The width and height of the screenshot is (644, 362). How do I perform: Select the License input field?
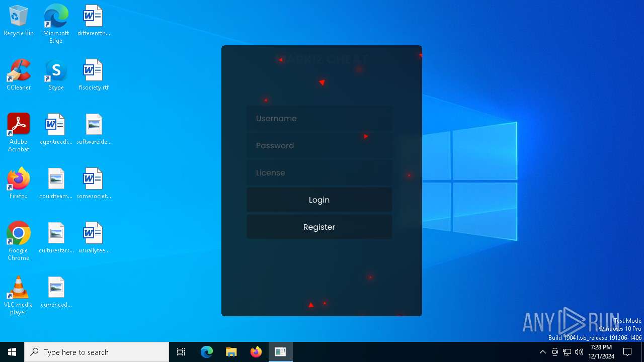[319, 172]
